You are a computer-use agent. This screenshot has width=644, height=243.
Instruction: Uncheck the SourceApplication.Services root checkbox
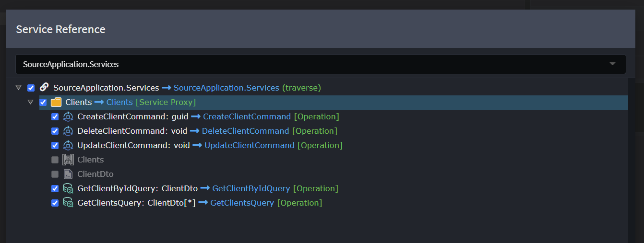(31, 88)
